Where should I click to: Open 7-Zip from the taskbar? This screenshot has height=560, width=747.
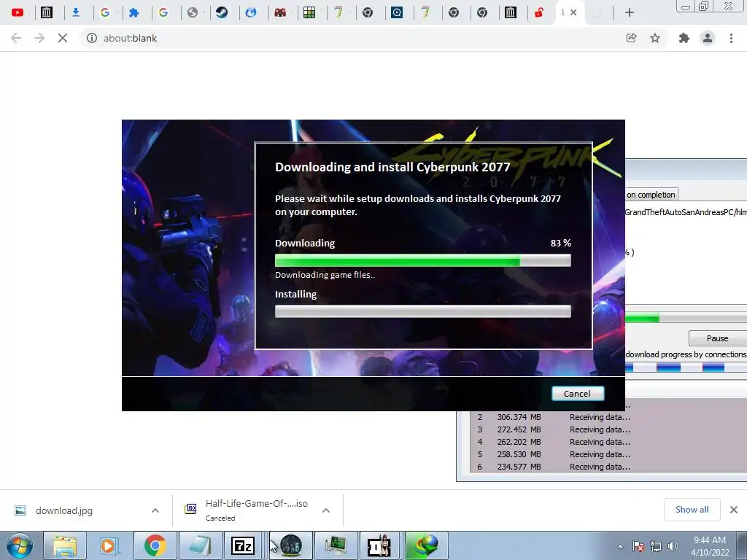242,545
